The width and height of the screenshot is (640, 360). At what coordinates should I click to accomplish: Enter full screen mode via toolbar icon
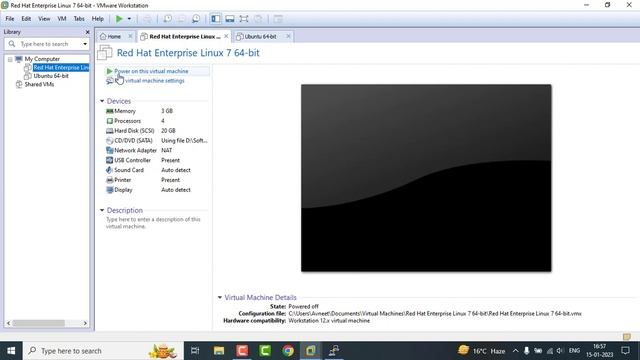[x=244, y=19]
